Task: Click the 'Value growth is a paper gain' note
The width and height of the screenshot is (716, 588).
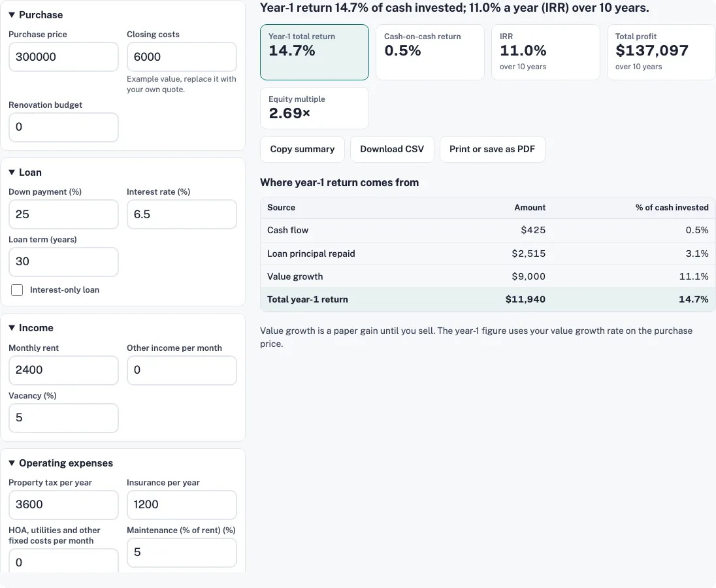Action: tap(476, 337)
